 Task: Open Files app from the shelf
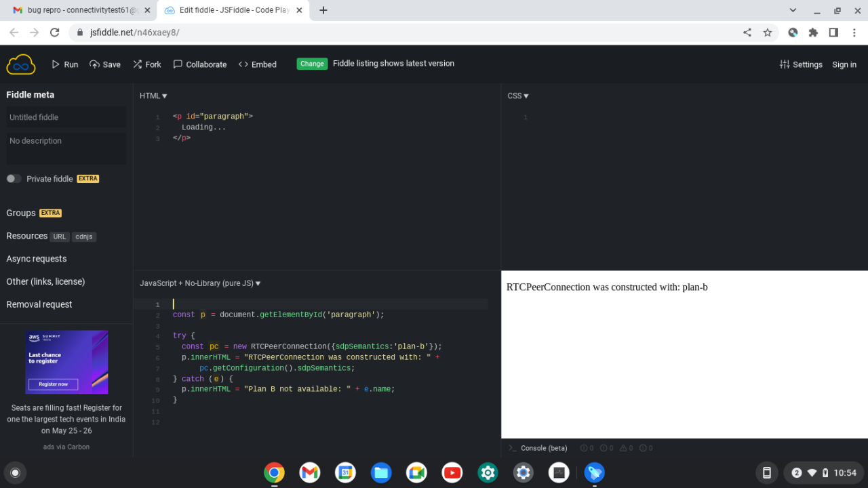point(381,472)
